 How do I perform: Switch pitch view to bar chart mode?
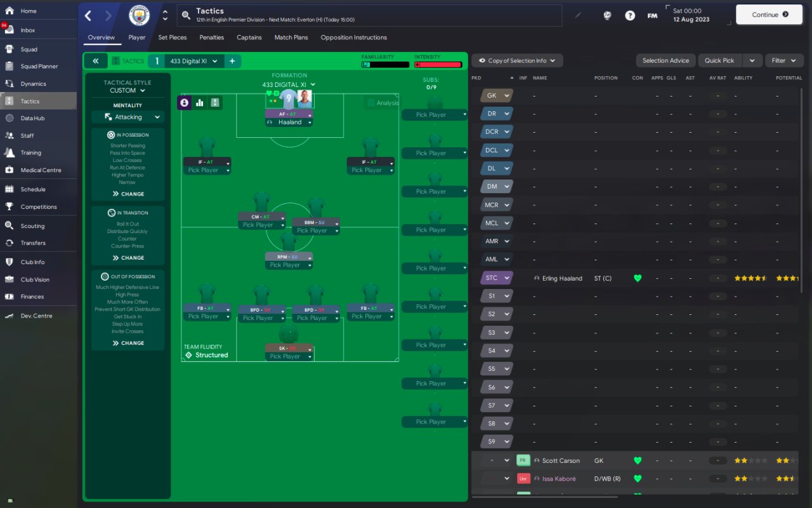[x=200, y=102]
